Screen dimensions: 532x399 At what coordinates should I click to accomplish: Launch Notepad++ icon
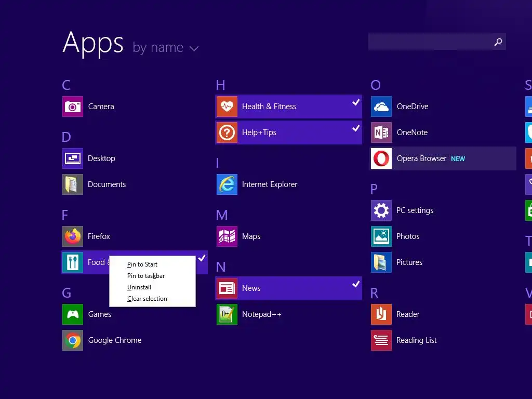[x=227, y=314]
